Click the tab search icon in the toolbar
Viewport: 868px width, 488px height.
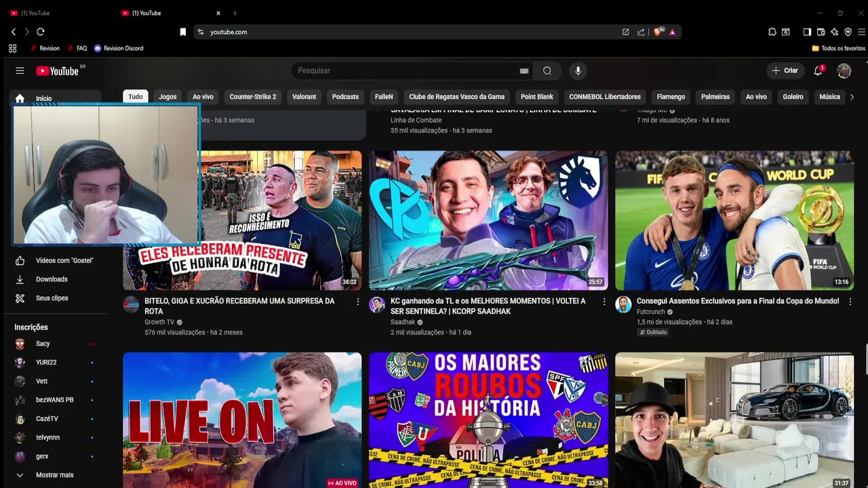[786, 32]
